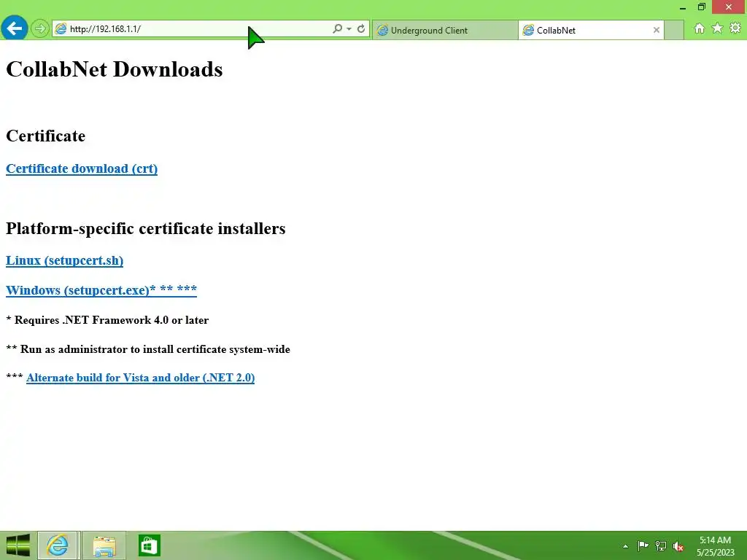Click the magnifier search icon in address bar
747x560 pixels.
point(337,28)
